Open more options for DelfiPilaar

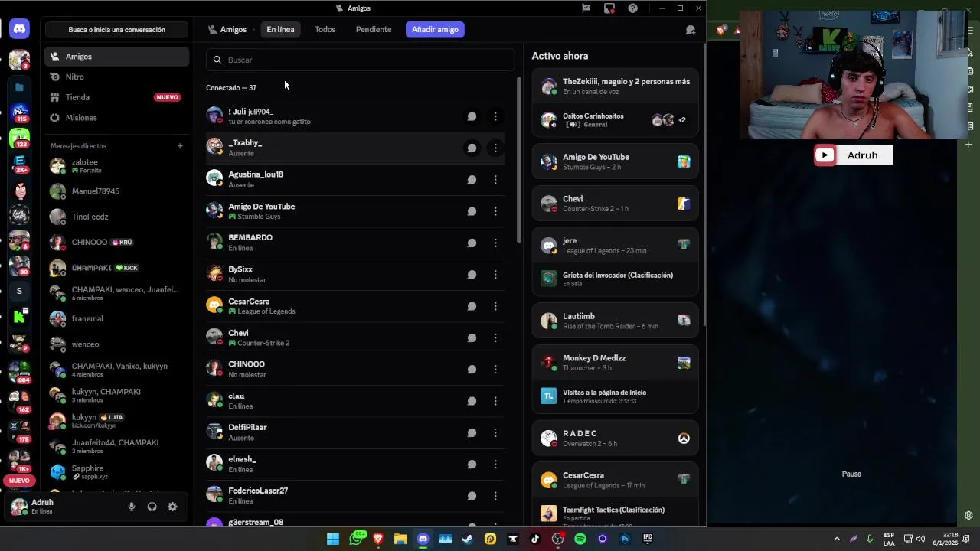[495, 432]
